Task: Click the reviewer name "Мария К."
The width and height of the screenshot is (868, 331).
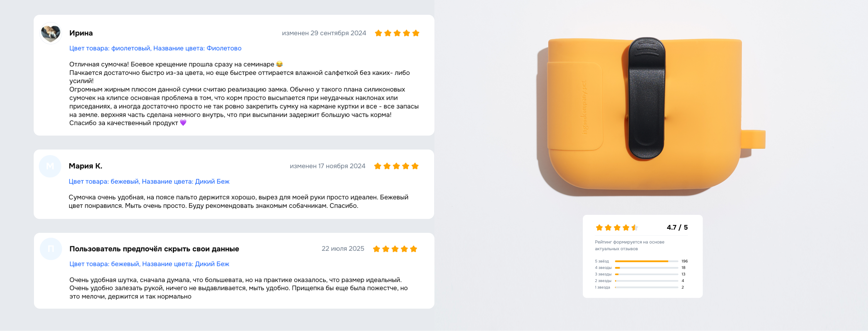Action: point(85,166)
